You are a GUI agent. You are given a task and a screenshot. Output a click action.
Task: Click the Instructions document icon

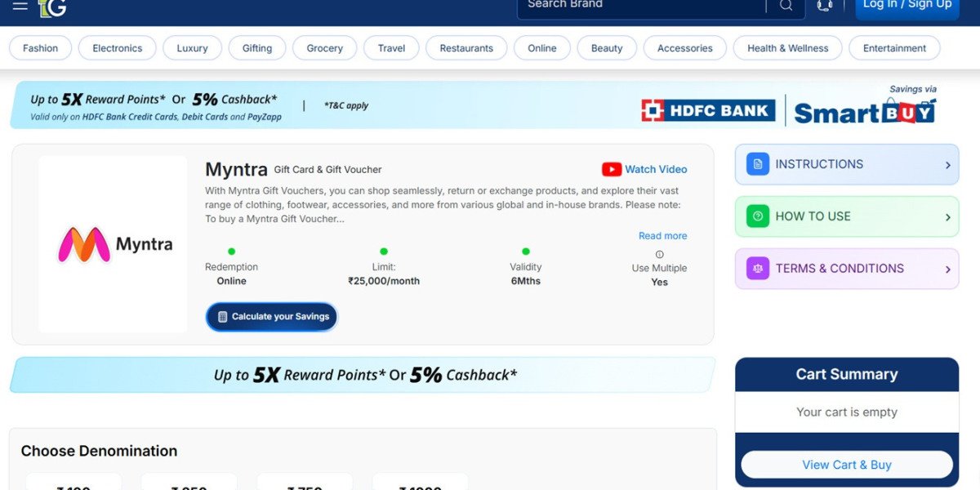758,164
